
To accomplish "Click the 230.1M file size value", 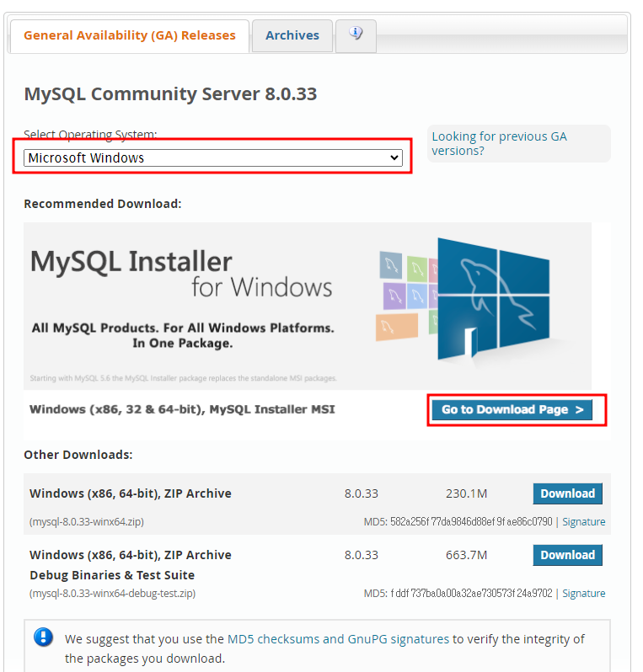I will 466,493.
